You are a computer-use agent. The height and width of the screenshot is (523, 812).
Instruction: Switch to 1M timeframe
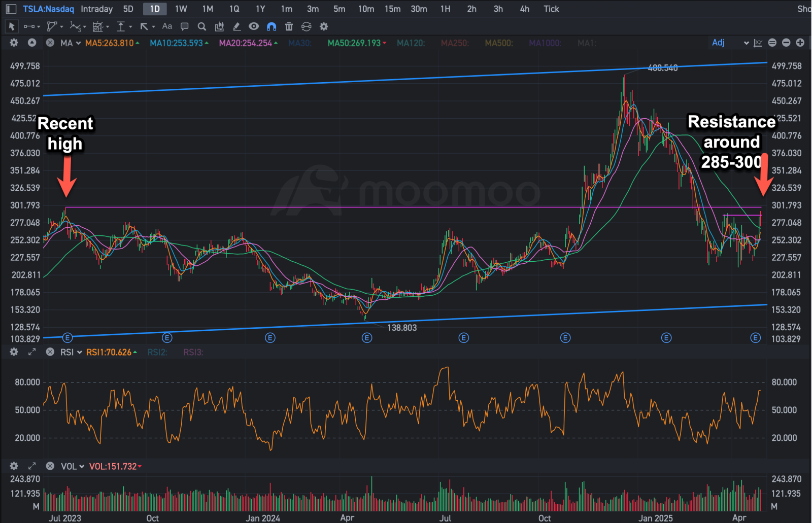coord(208,9)
